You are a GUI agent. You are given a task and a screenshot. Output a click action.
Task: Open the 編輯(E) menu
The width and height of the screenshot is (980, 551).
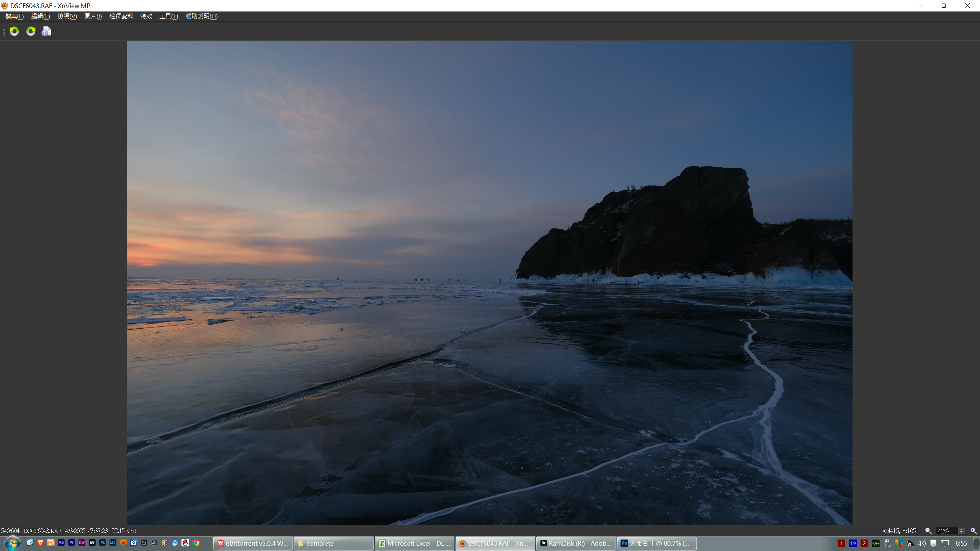click(41, 16)
